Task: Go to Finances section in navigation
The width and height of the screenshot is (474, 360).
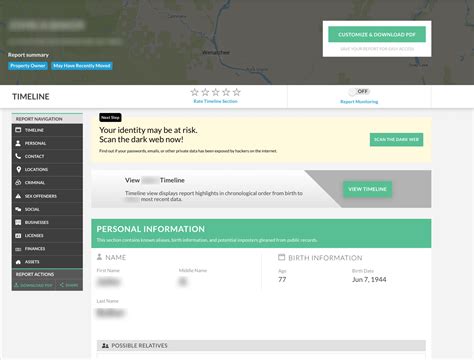Action: [47, 249]
